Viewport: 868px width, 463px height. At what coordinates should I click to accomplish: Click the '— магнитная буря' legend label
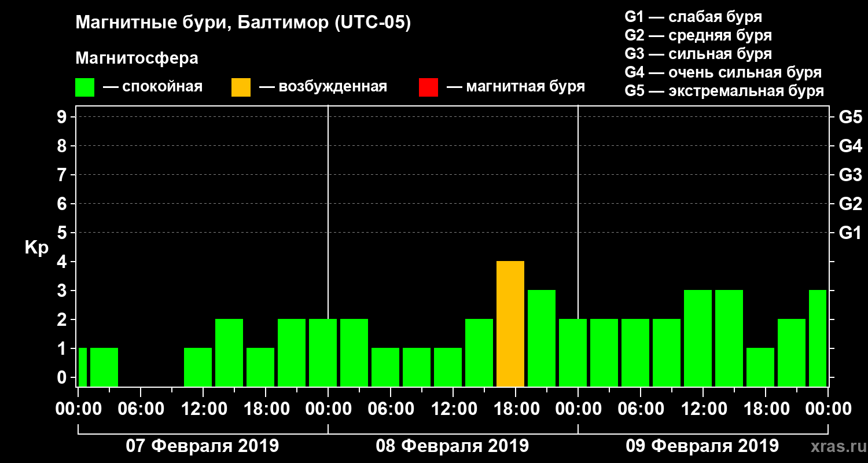(x=516, y=87)
